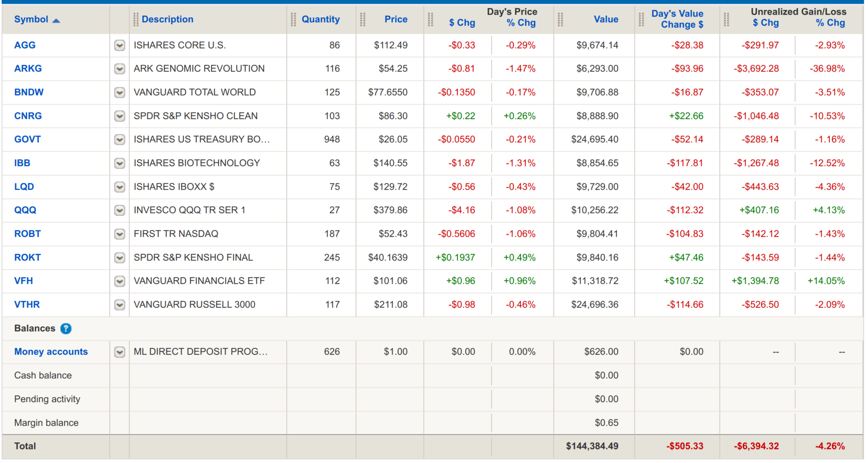
Task: Click the Balances help question mark icon
Action: pyautogui.click(x=66, y=329)
